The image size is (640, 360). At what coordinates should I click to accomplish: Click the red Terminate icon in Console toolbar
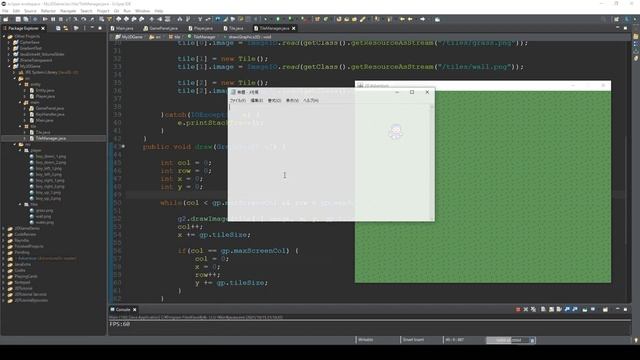pyautogui.click(x=518, y=310)
